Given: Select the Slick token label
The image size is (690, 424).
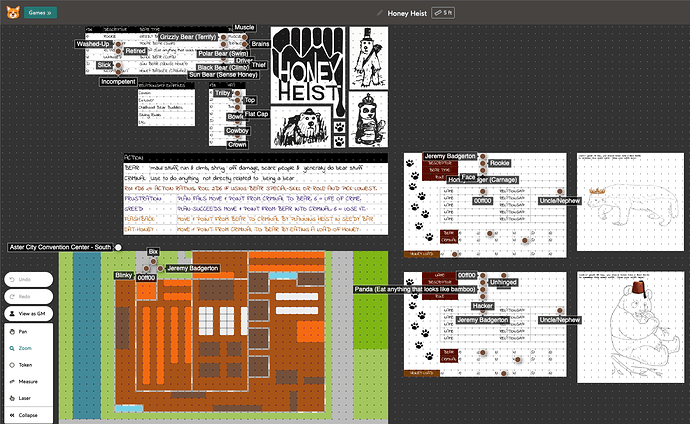Looking at the screenshot, I should click(x=104, y=65).
